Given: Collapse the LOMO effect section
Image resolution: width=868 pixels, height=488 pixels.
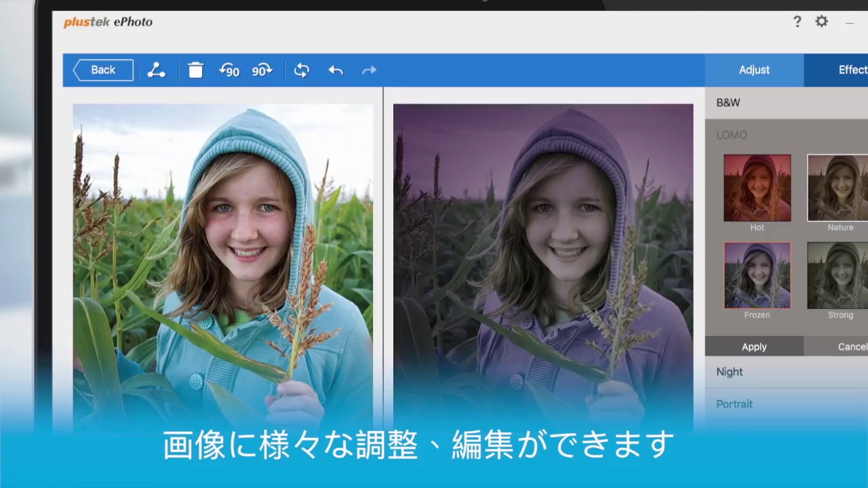Looking at the screenshot, I should pos(787,135).
